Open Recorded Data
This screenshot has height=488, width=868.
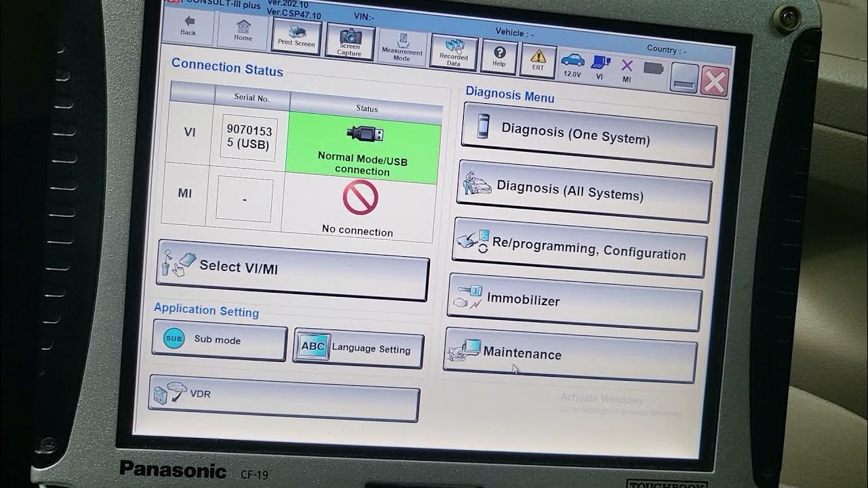tap(454, 54)
